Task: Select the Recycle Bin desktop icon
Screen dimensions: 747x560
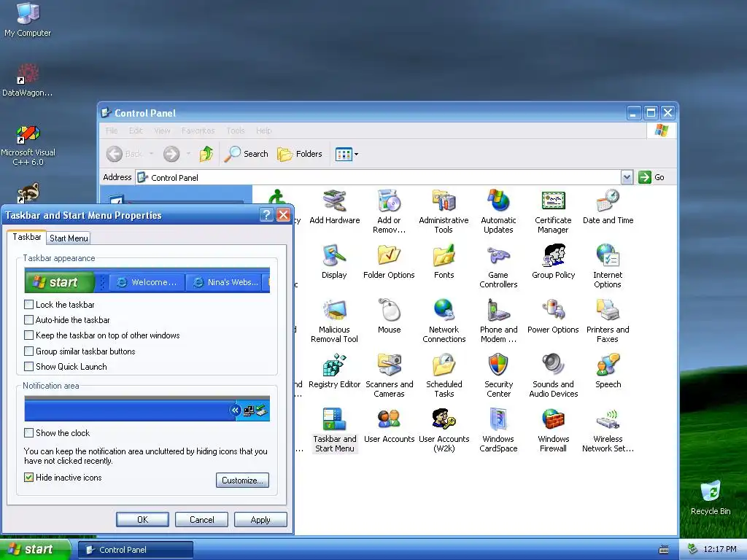Action: tap(711, 498)
